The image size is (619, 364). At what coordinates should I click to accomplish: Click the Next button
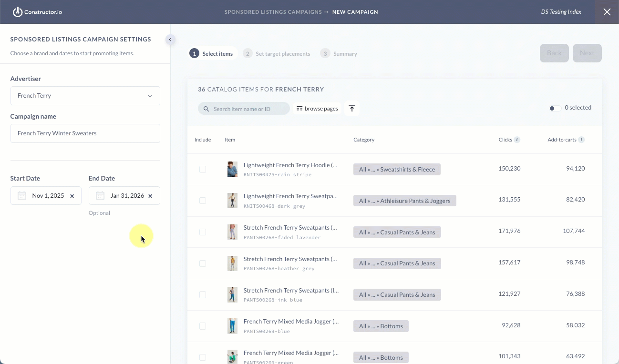[587, 53]
